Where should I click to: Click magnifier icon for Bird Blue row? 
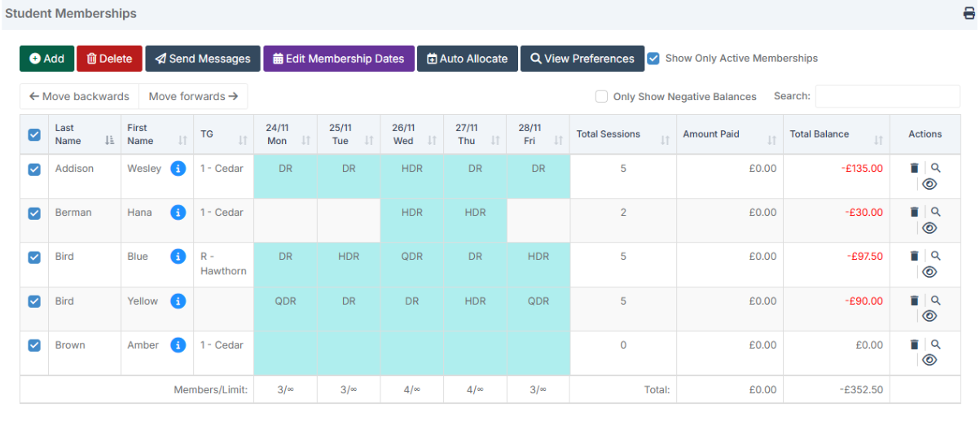pyautogui.click(x=936, y=256)
